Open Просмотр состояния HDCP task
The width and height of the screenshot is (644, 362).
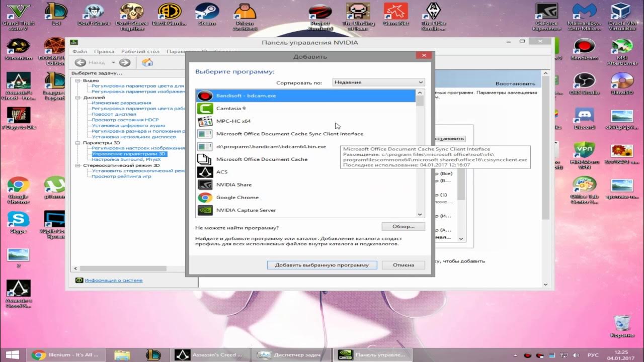[x=125, y=120]
